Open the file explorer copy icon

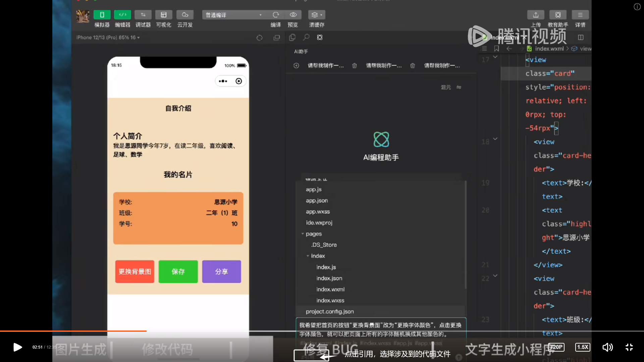(x=292, y=37)
